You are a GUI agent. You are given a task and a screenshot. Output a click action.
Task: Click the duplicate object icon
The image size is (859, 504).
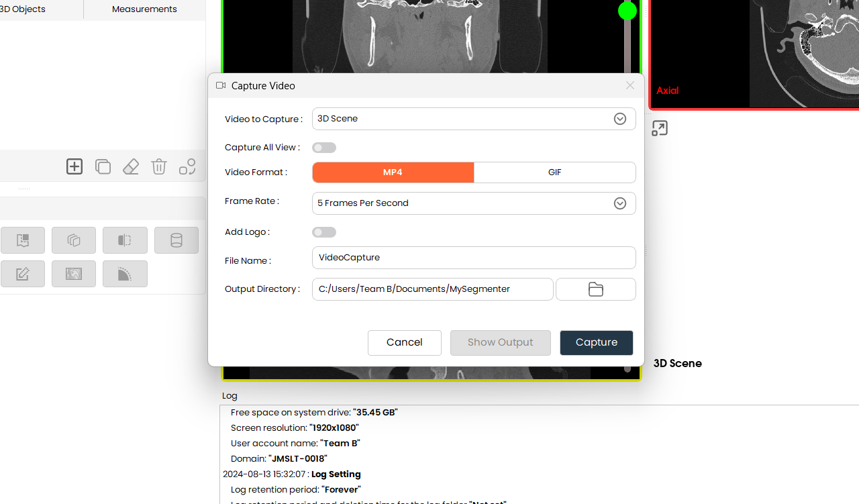point(103,166)
